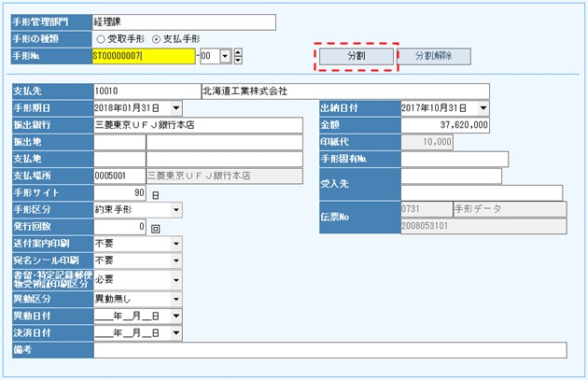Expand the 手形区分 dropdown
This screenshot has width=588, height=380.
click(x=177, y=210)
